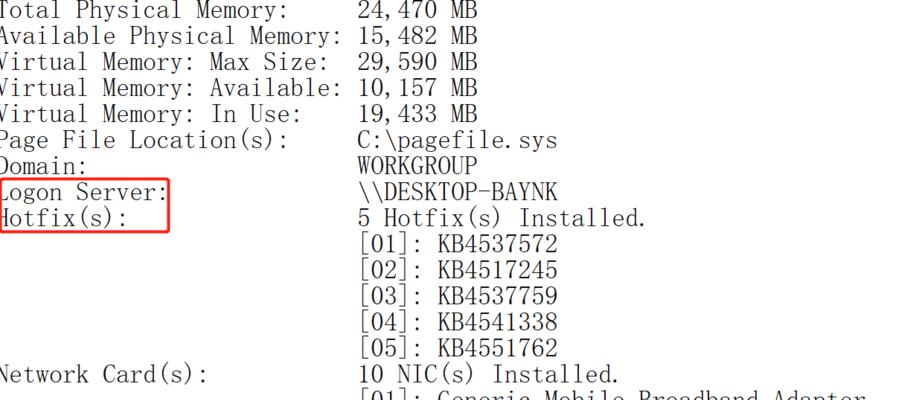Click the 10 NIC(s) Installed text

[x=488, y=375]
